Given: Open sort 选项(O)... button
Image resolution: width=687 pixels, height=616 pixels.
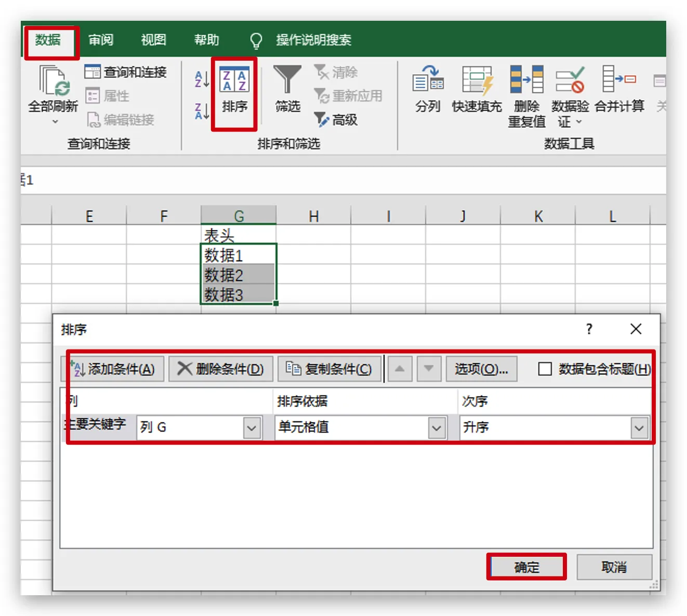Looking at the screenshot, I should tap(481, 369).
